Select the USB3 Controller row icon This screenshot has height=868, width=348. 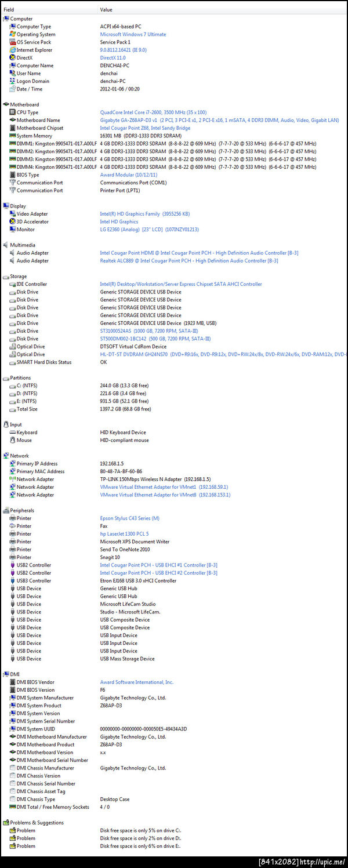(12, 580)
